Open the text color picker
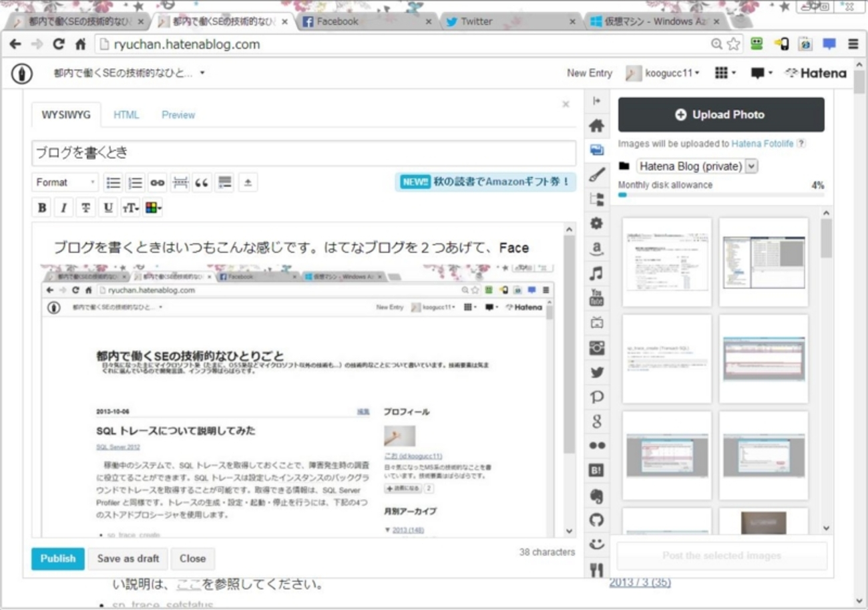This screenshot has height=610, width=868. pos(153,208)
